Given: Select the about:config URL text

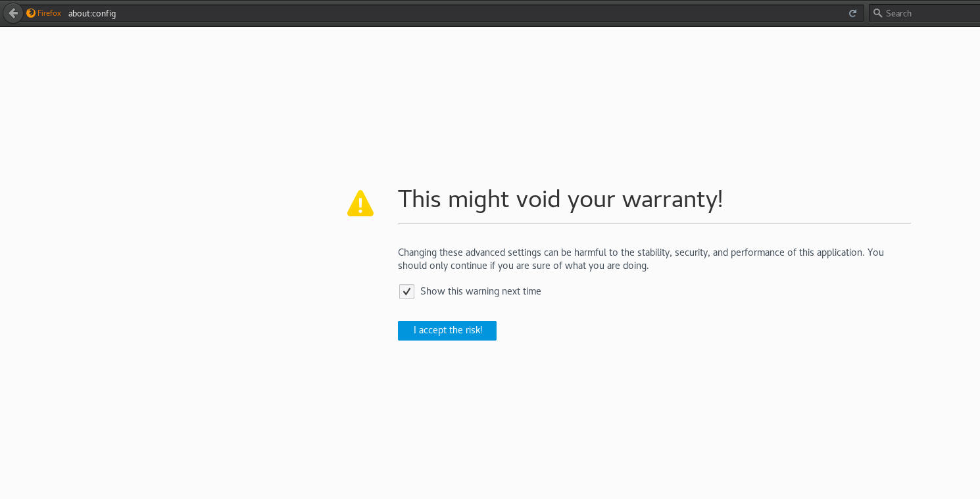Looking at the screenshot, I should tap(92, 13).
